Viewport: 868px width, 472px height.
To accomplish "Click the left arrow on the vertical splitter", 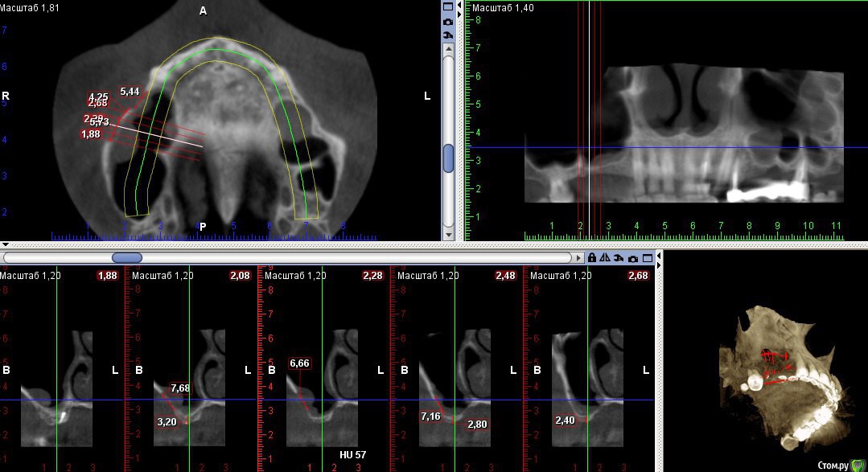I will tap(459, 6).
